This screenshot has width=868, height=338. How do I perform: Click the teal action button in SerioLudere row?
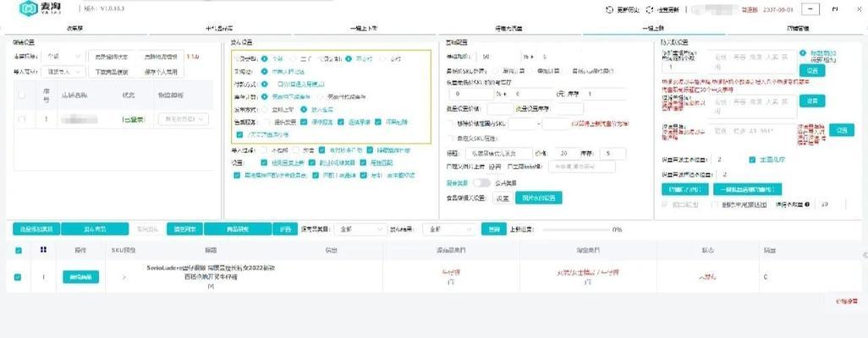(81, 276)
